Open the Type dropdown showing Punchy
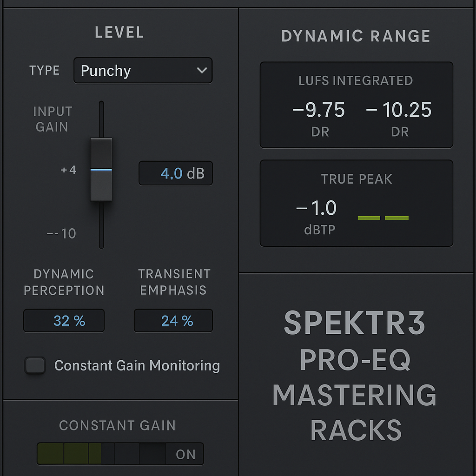 pyautogui.click(x=142, y=71)
